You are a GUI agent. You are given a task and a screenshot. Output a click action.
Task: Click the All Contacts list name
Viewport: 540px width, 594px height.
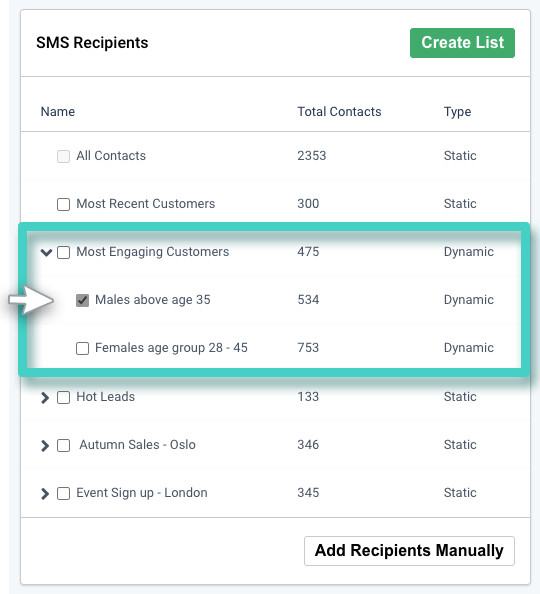click(111, 156)
